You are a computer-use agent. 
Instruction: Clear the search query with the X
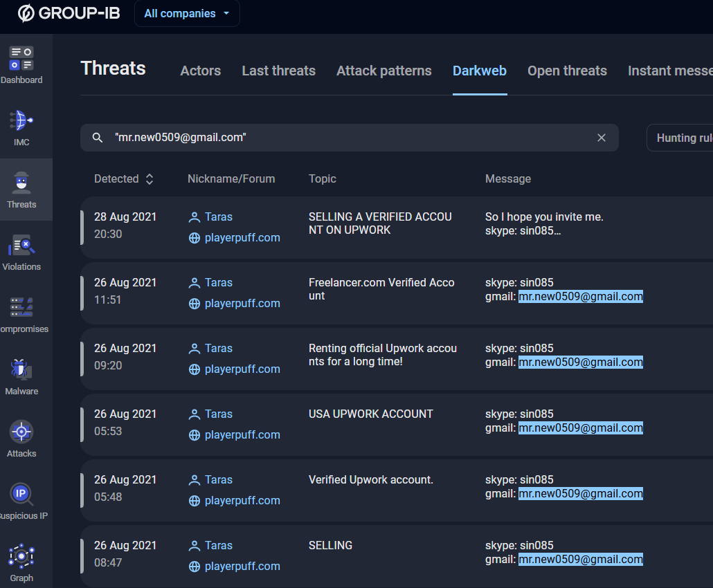coord(601,137)
